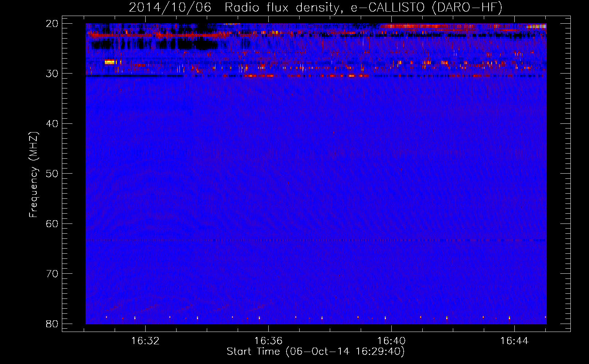This screenshot has height=364, width=589.
Task: Click the 40 MHz frequency tick label
Action: click(x=52, y=124)
